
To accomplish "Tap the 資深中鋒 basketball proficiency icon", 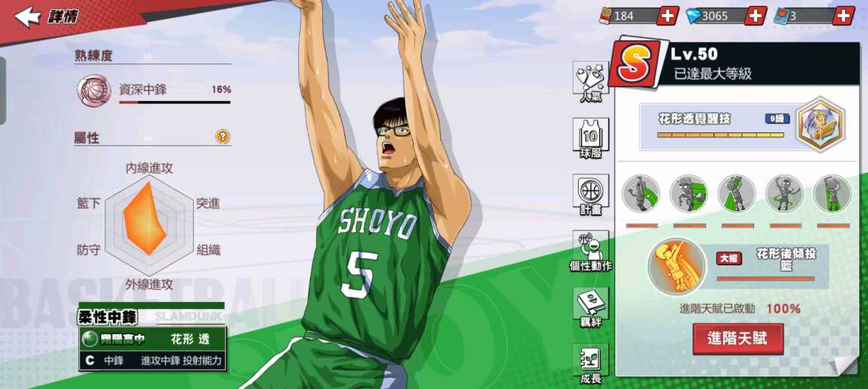I will (94, 91).
